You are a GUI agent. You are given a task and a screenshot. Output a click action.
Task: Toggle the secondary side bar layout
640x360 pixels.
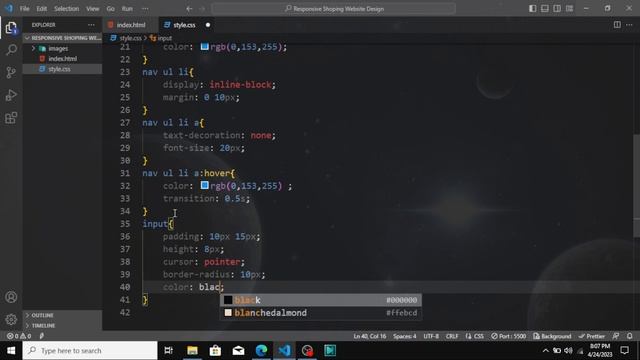click(557, 9)
